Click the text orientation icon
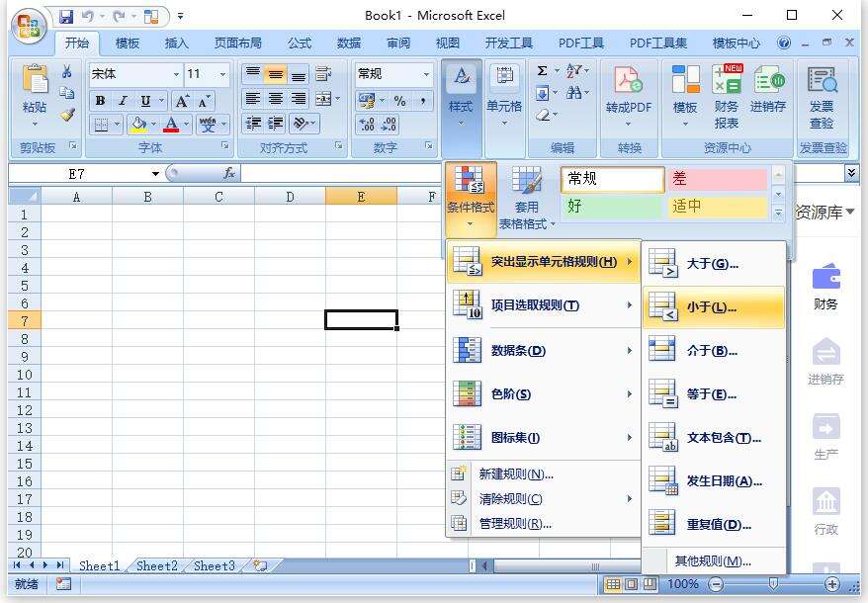 tap(301, 123)
